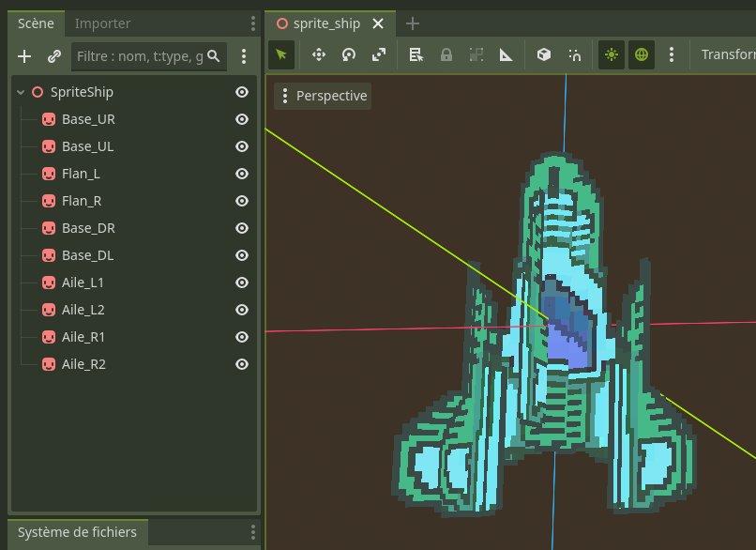This screenshot has height=550, width=756.
Task: Toggle the preview environment globe
Action: (x=642, y=54)
